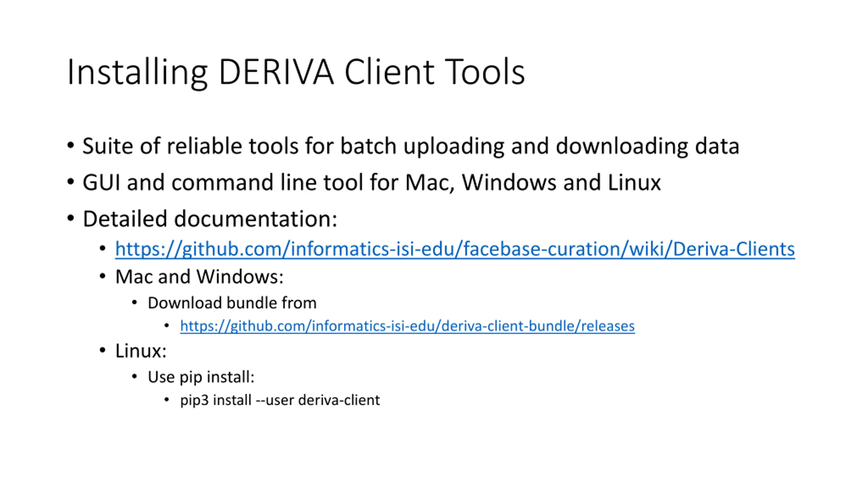Click the 'Detailed documentation:' bullet text
Viewport: 868px width, 488px height.
[x=210, y=219]
